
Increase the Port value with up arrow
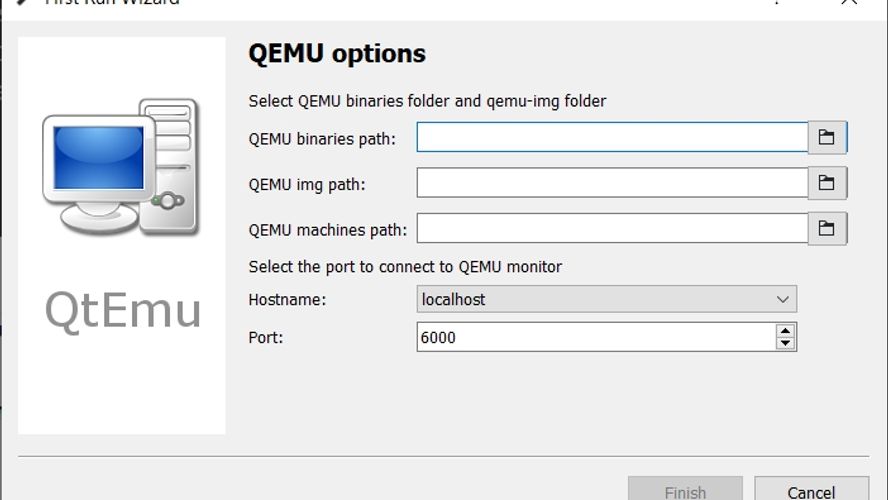point(785,331)
